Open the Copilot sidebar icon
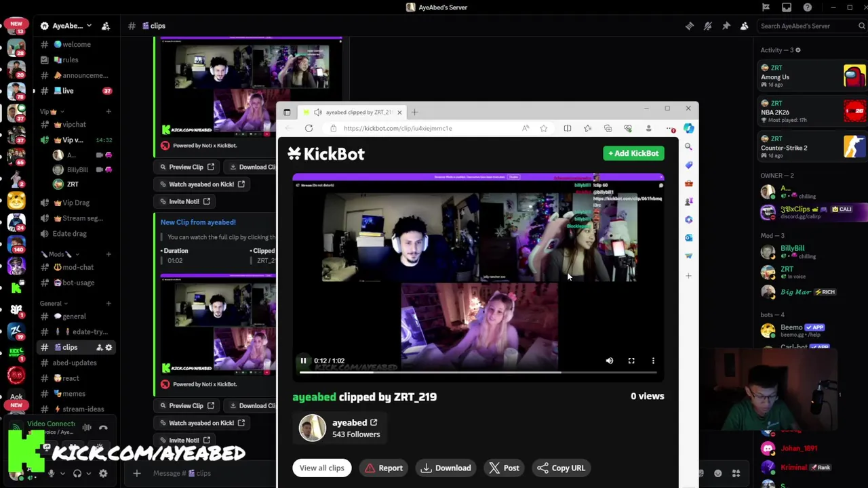 pyautogui.click(x=688, y=128)
